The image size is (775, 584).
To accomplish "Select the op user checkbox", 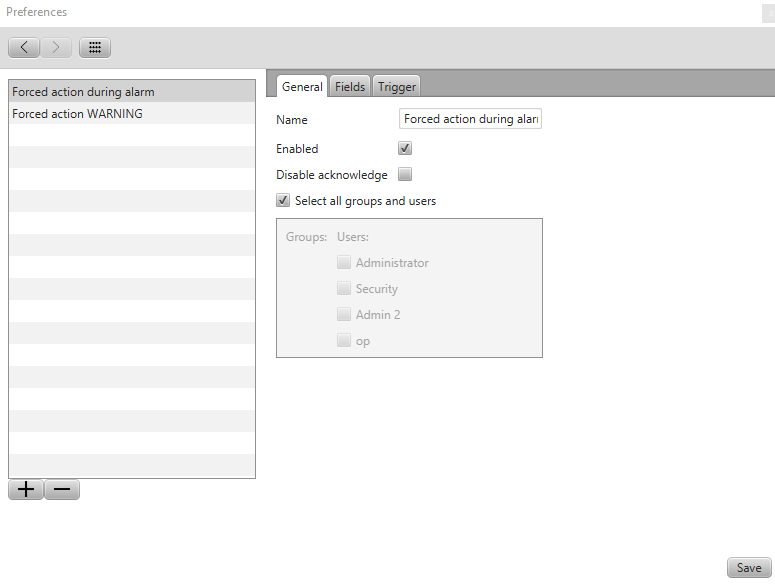I will [344, 341].
